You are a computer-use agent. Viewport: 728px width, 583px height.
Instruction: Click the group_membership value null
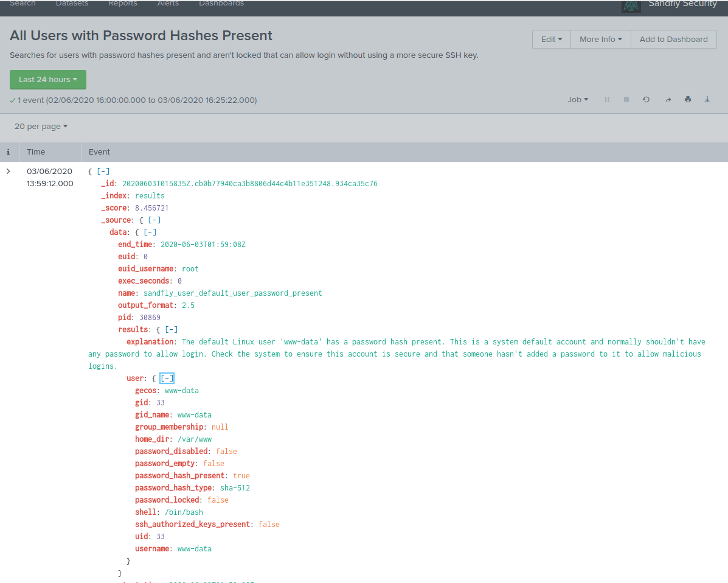pos(220,427)
